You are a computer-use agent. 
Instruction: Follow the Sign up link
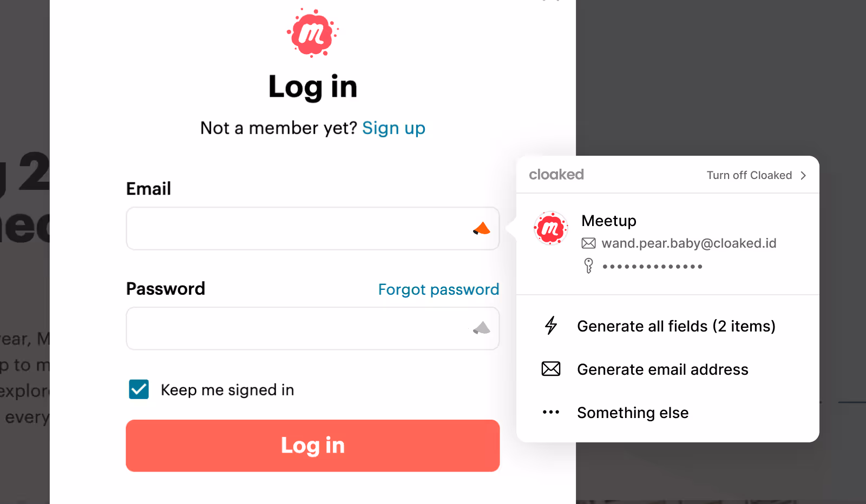coord(393,128)
